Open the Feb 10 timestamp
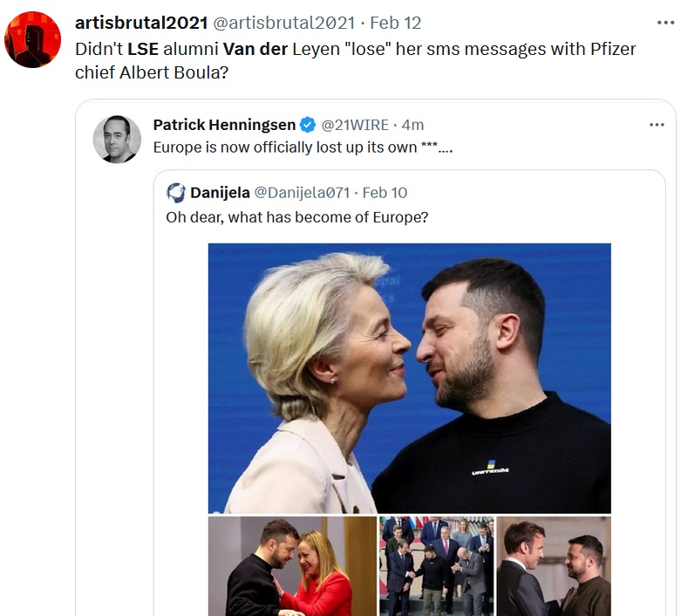Screen dimensions: 681x616 tap(385, 193)
